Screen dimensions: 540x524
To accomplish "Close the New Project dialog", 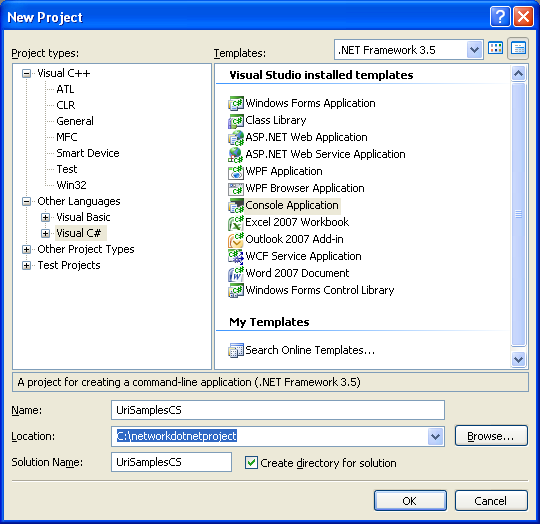I will pos(523,16).
